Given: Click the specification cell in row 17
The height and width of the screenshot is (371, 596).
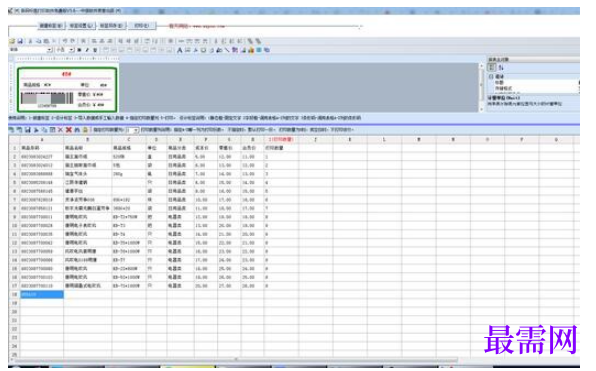Looking at the screenshot, I should click(x=129, y=285).
